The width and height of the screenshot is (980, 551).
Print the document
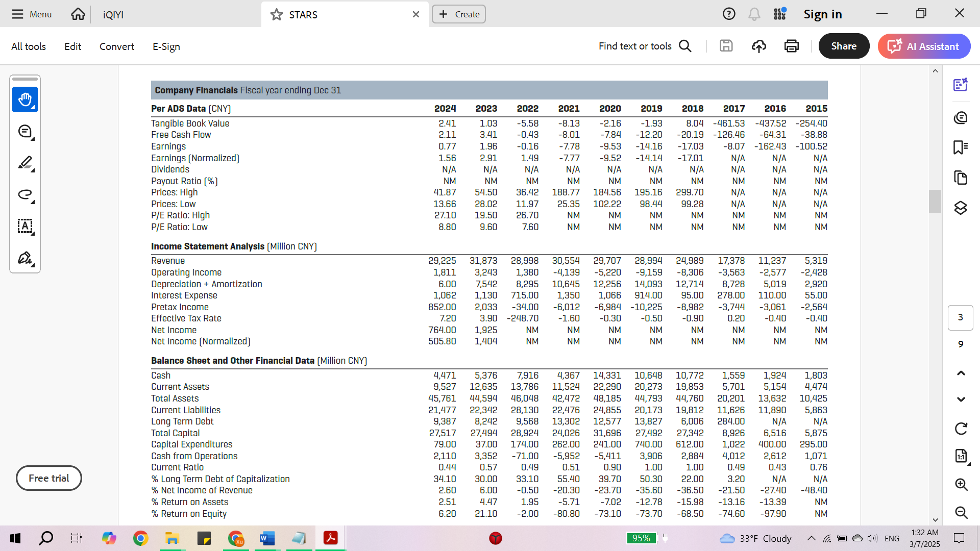[x=792, y=46]
